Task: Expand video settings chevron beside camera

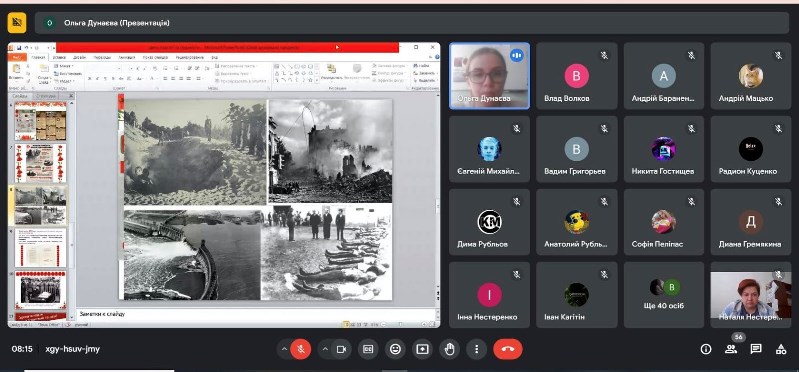Action: point(325,349)
